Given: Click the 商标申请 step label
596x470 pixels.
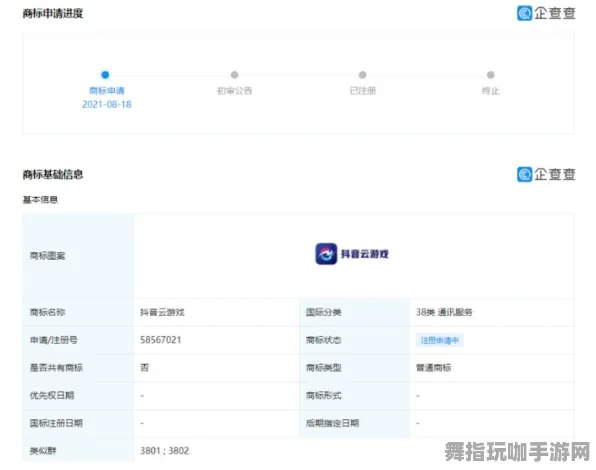Looking at the screenshot, I should click(x=106, y=90).
